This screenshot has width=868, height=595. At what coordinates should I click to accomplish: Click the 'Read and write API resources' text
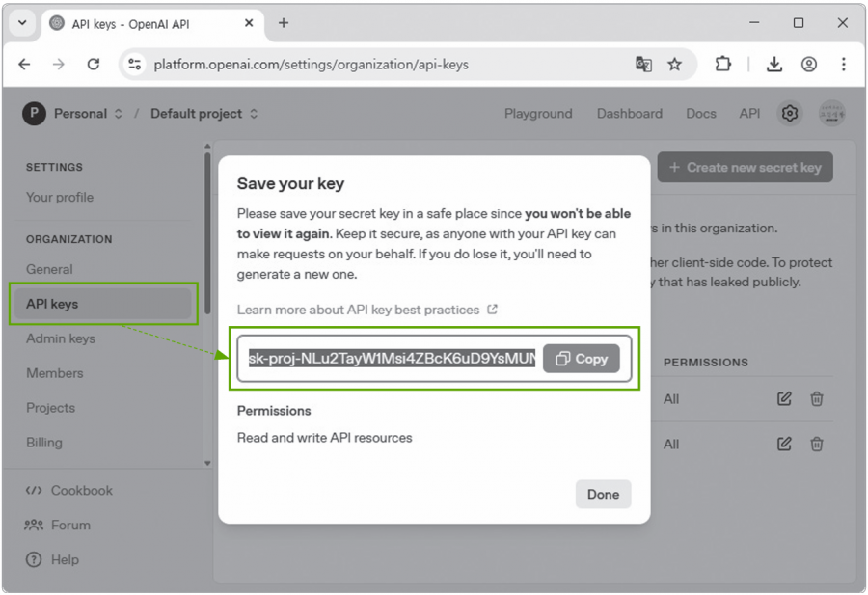(324, 438)
